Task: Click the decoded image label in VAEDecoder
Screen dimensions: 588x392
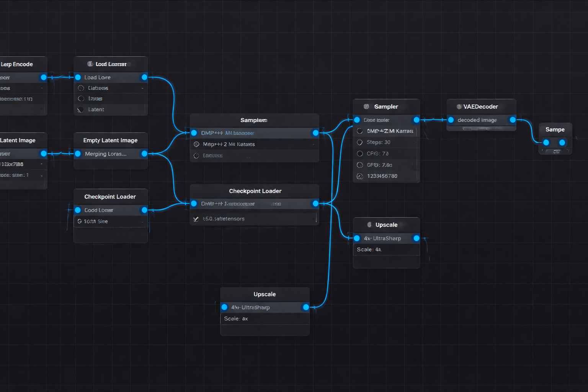Action: click(476, 120)
